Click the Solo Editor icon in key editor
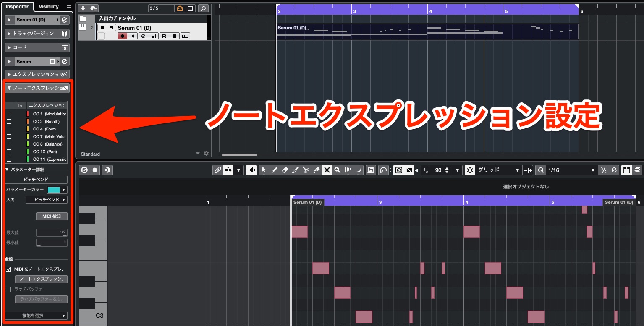 tap(84, 170)
